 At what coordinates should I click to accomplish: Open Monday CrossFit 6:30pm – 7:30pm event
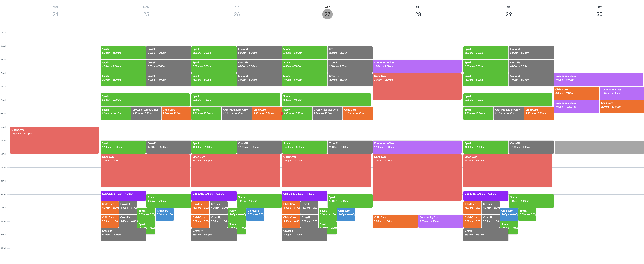coord(123,235)
